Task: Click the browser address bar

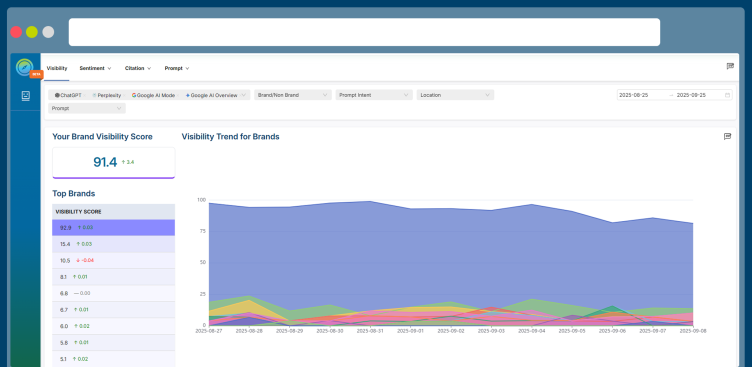Action: 364,32
